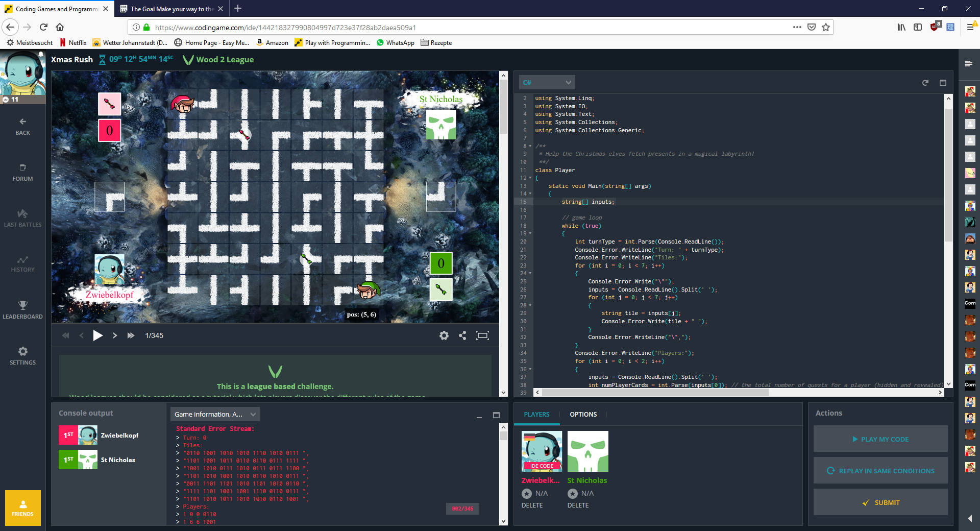Open the FRIENDS panel button

pyautogui.click(x=22, y=508)
